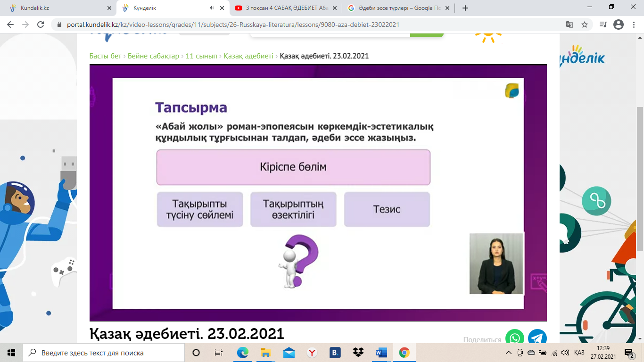Open Chrome profile avatar icon
Image resolution: width=644 pixels, height=362 pixels.
(x=619, y=25)
